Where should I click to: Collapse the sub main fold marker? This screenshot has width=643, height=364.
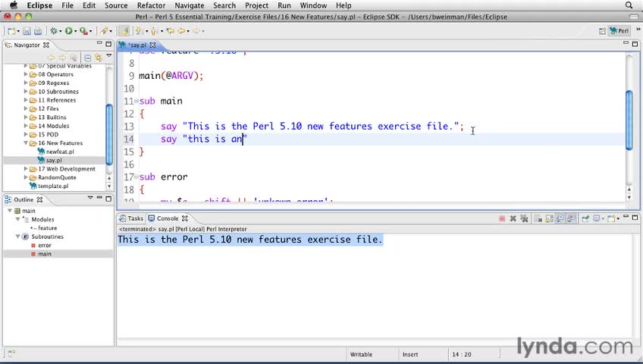click(x=136, y=102)
